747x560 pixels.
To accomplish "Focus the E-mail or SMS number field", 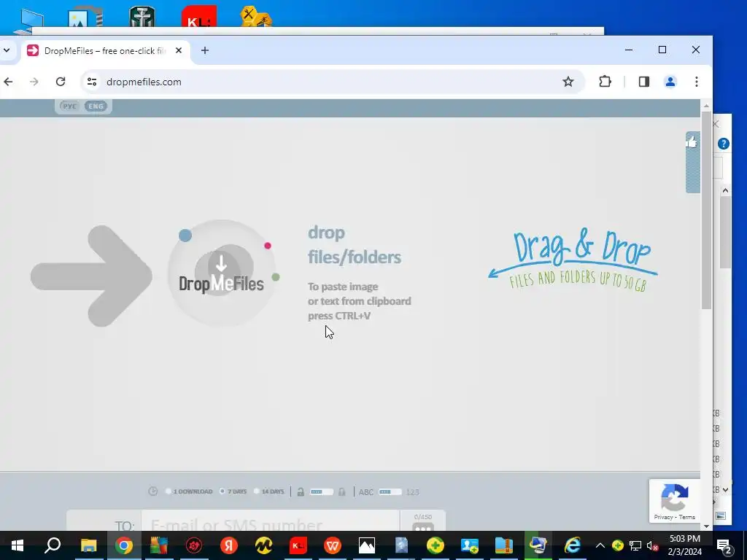I will pos(270,521).
